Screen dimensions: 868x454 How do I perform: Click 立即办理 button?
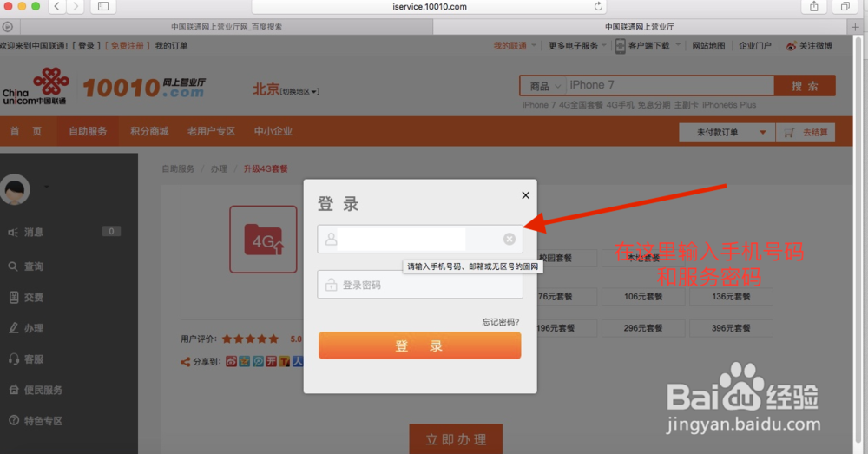pyautogui.click(x=457, y=439)
